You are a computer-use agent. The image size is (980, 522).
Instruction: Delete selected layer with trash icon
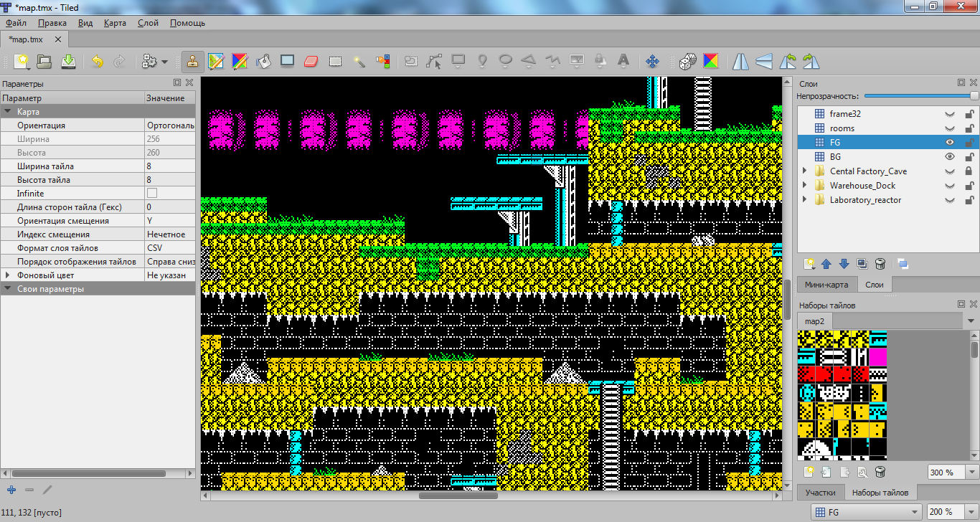point(881,264)
